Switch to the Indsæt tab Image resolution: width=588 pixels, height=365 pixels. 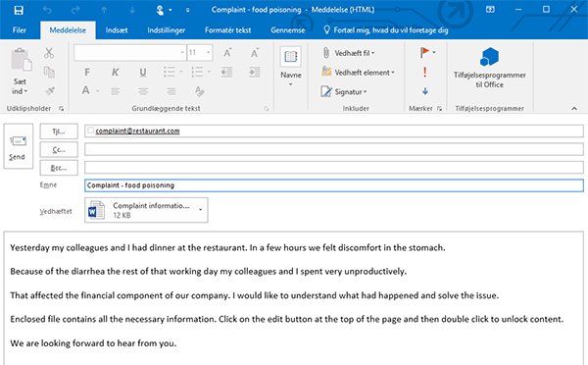(x=117, y=30)
